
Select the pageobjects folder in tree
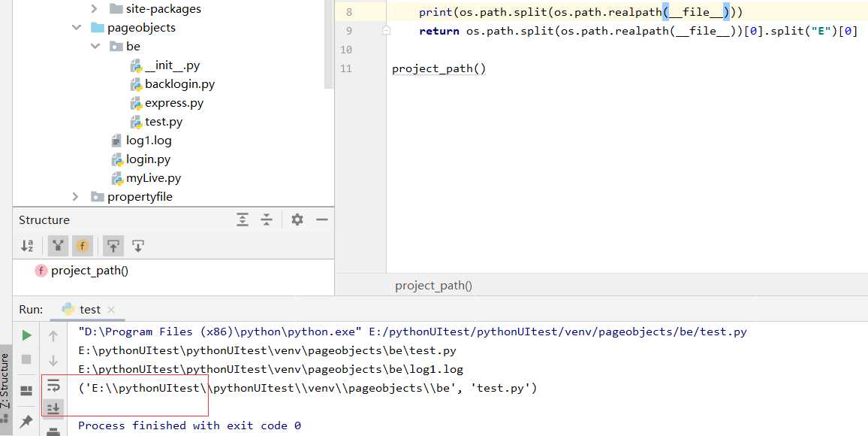(141, 28)
